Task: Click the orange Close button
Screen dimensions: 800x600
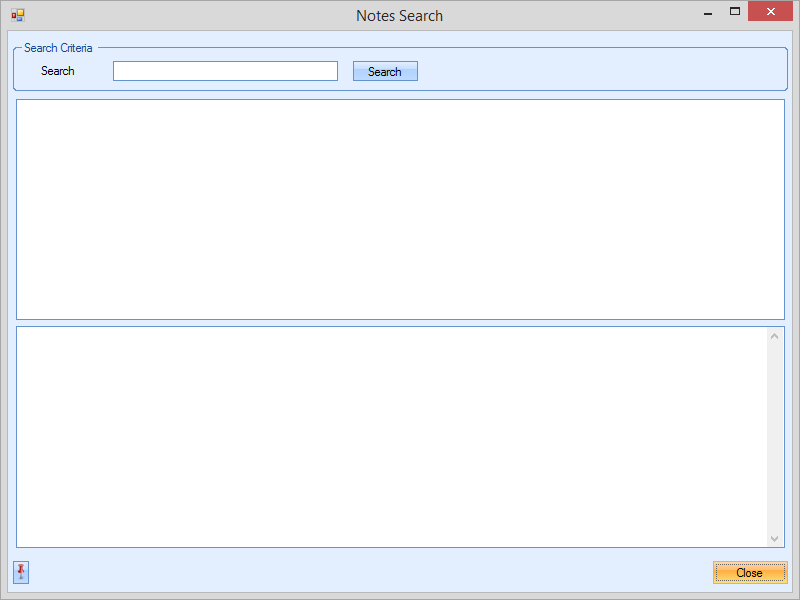Action: pyautogui.click(x=750, y=572)
